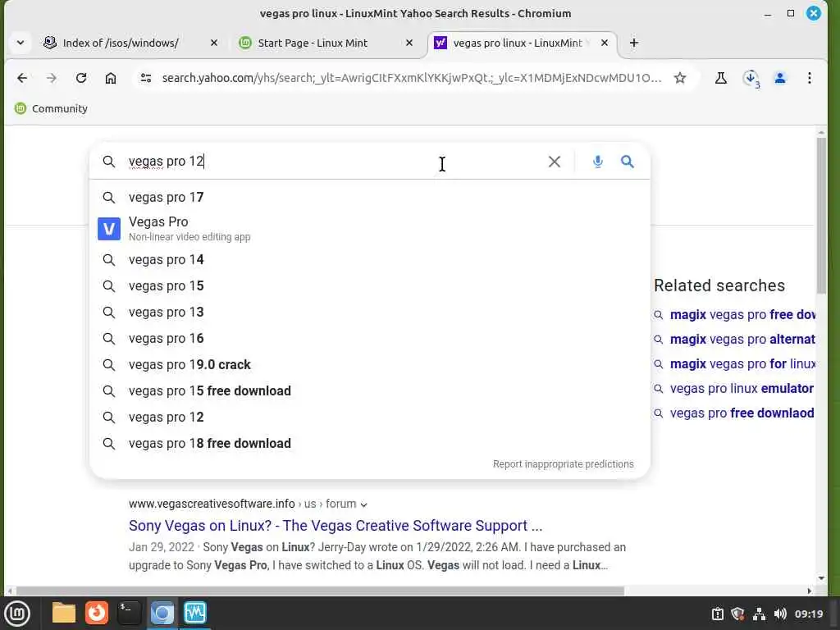Viewport: 840px width, 630px height.
Task: Click the Vegas Pro app suggestion icon
Action: [109, 229]
